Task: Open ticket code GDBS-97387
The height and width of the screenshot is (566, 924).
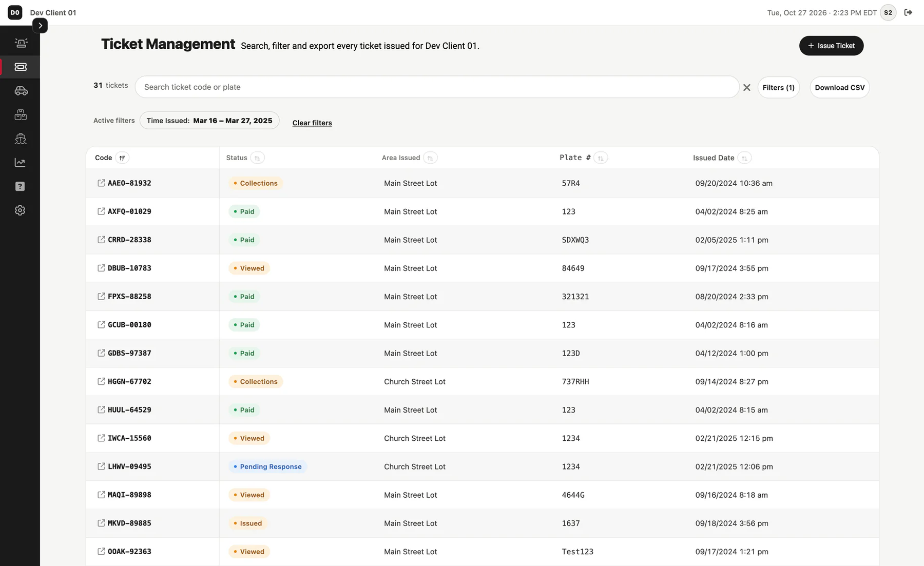Action: click(x=129, y=353)
